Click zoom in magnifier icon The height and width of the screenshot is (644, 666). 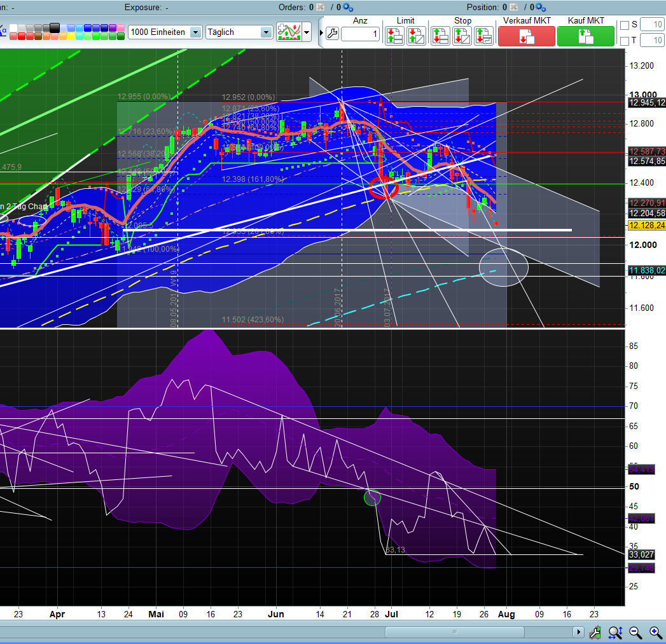pos(656,633)
